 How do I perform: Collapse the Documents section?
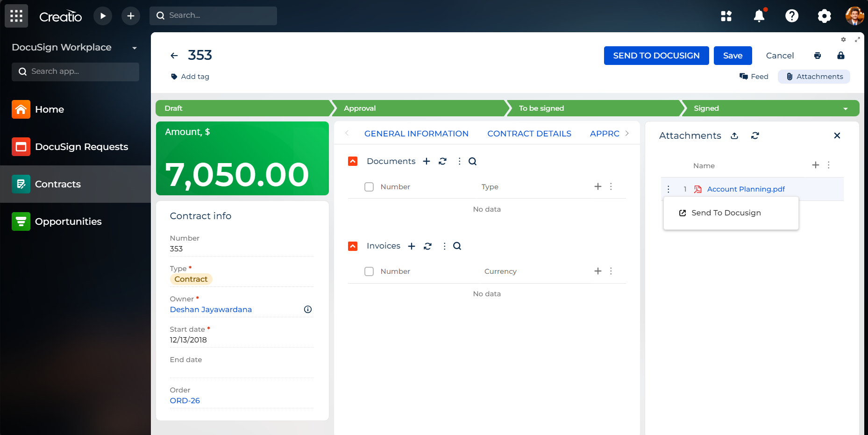[353, 161]
